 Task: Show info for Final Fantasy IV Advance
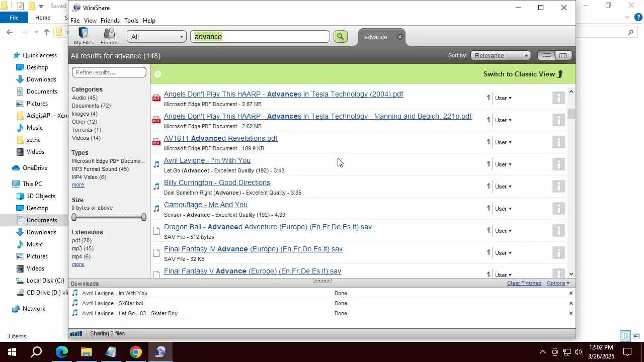click(x=558, y=252)
